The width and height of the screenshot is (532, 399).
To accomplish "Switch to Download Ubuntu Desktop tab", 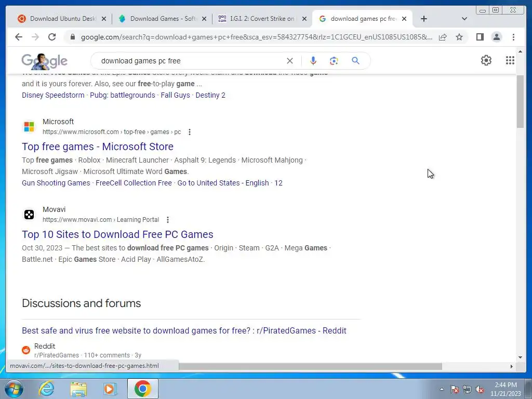I will 58,19.
